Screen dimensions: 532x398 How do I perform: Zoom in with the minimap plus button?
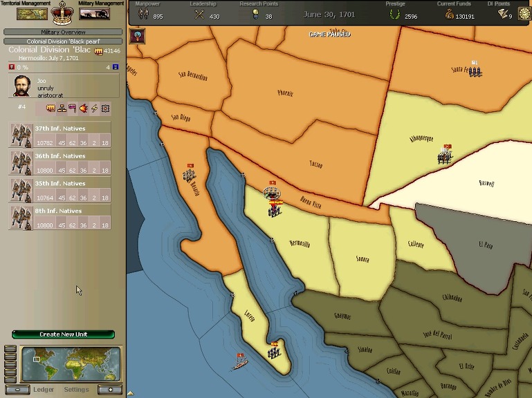click(110, 390)
